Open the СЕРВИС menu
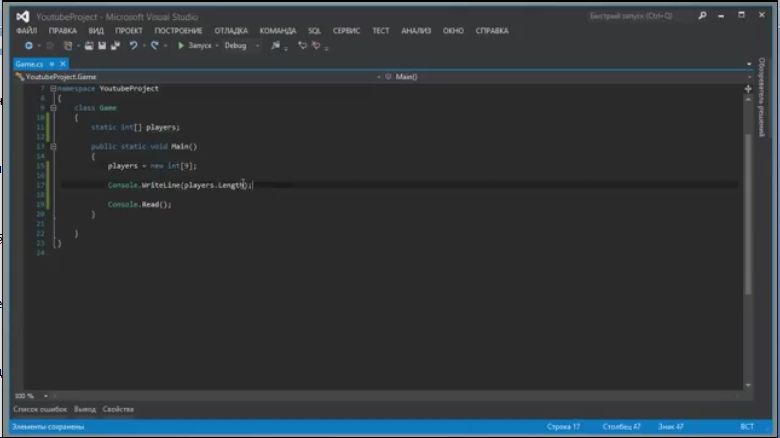This screenshot has width=780, height=438. (346, 31)
